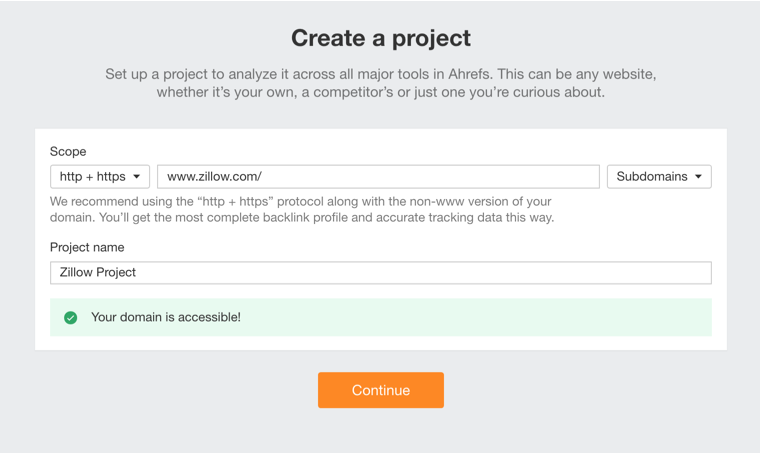Click the "Project name" field label
This screenshot has width=760, height=453.
(87, 248)
